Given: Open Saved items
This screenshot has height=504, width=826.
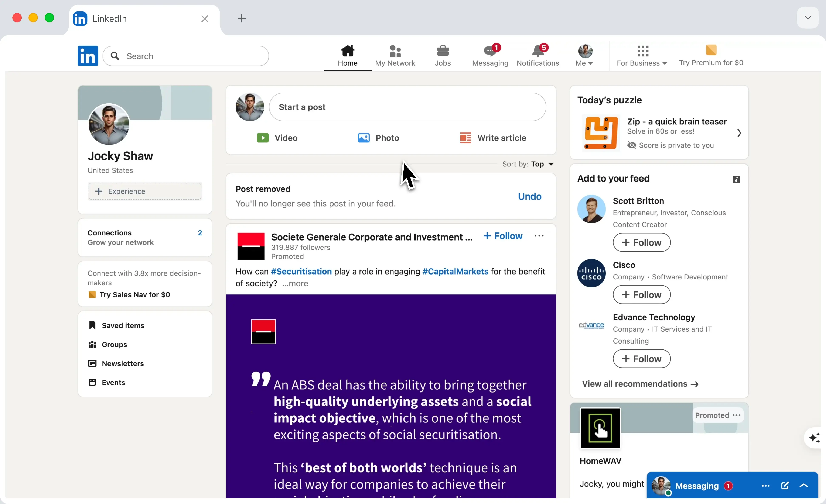Looking at the screenshot, I should point(116,325).
